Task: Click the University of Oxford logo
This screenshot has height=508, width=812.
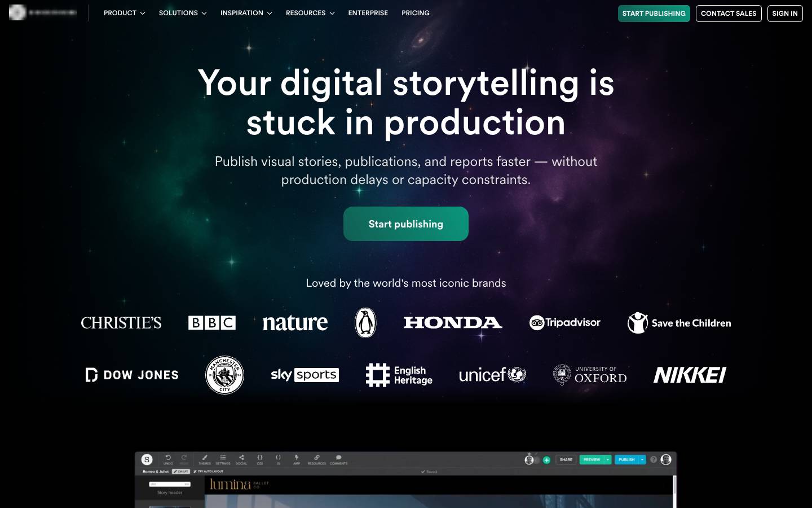Action: [590, 375]
